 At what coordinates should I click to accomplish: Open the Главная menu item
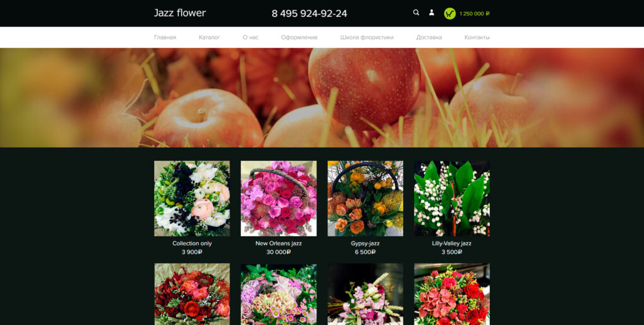coord(165,37)
